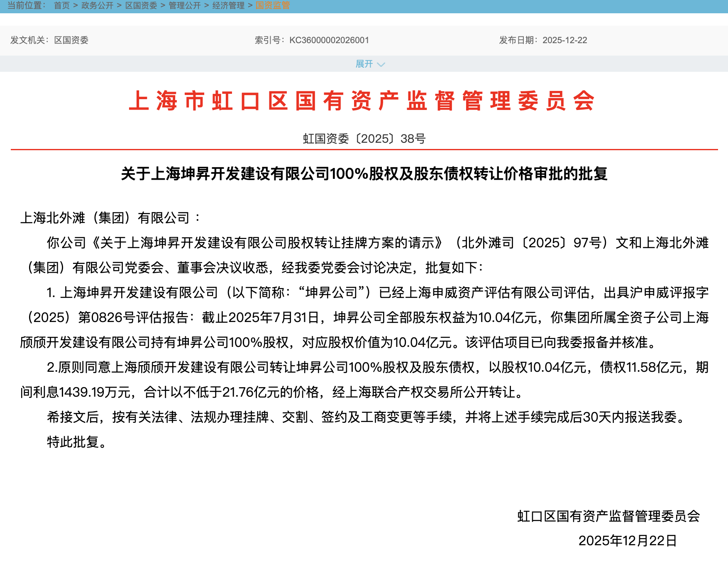The width and height of the screenshot is (728, 561).
Task: Click the signing date 2025年12月22日
Action: tap(628, 541)
